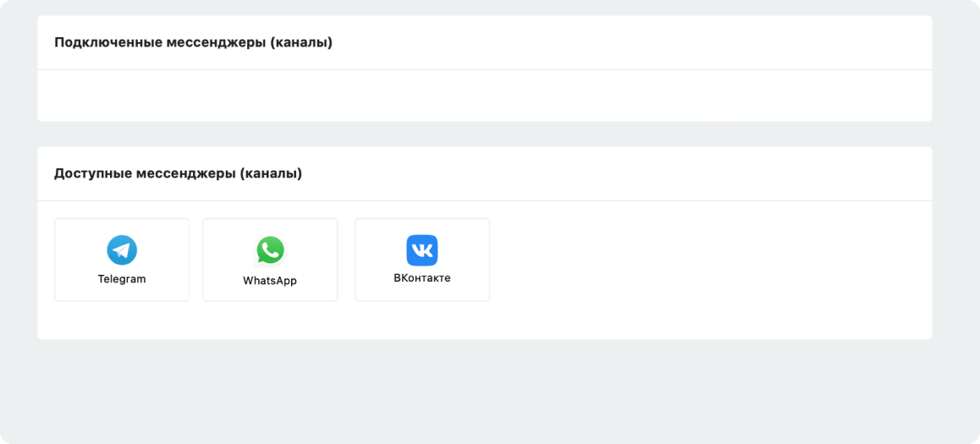980x444 pixels.
Task: Click the 'Подключенные мессенджеры (каналы)' heading
Action: pos(193,42)
